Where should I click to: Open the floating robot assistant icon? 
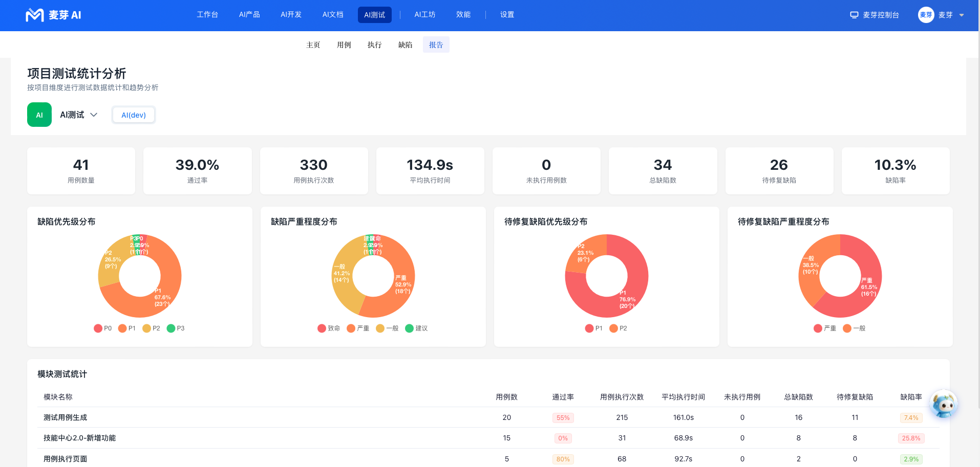[943, 404]
